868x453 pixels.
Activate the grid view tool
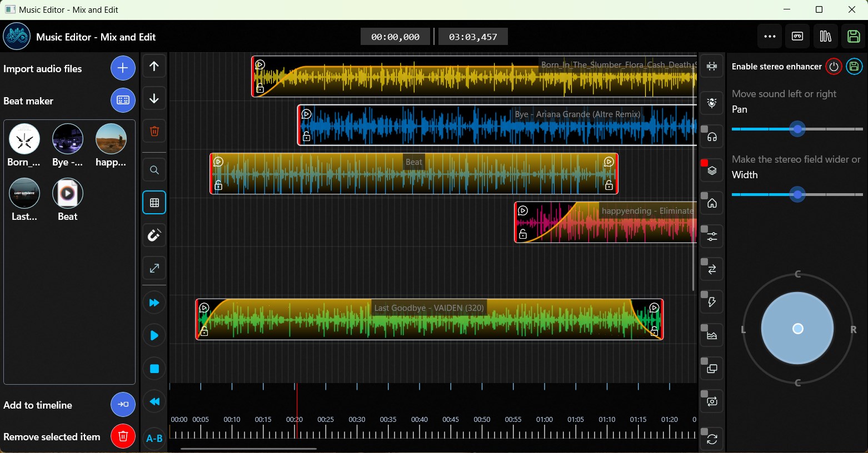pos(154,203)
